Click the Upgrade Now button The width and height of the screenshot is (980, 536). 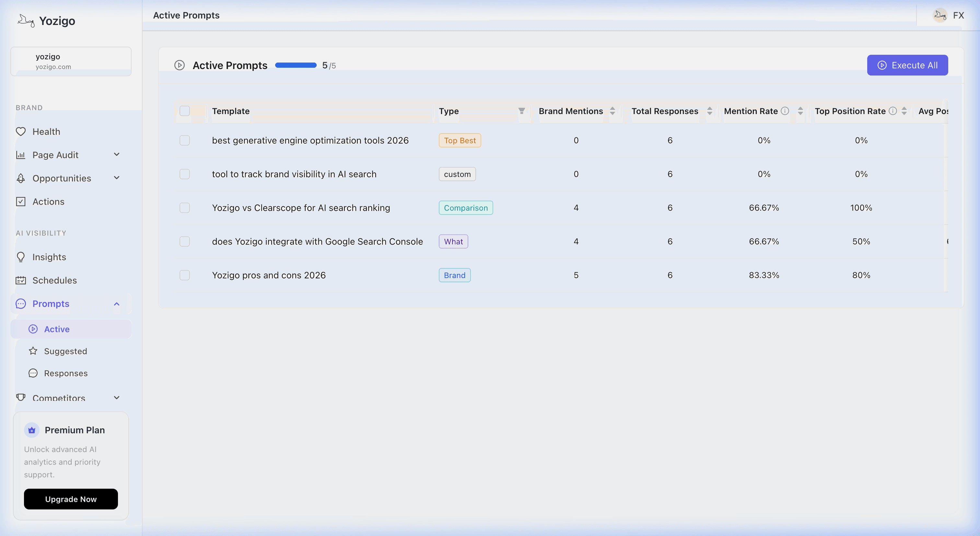[x=71, y=499]
